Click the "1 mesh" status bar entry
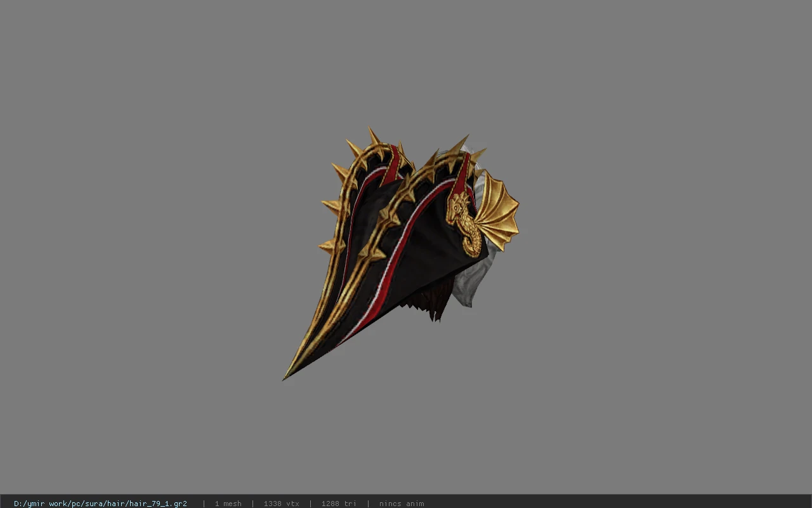 (228, 504)
